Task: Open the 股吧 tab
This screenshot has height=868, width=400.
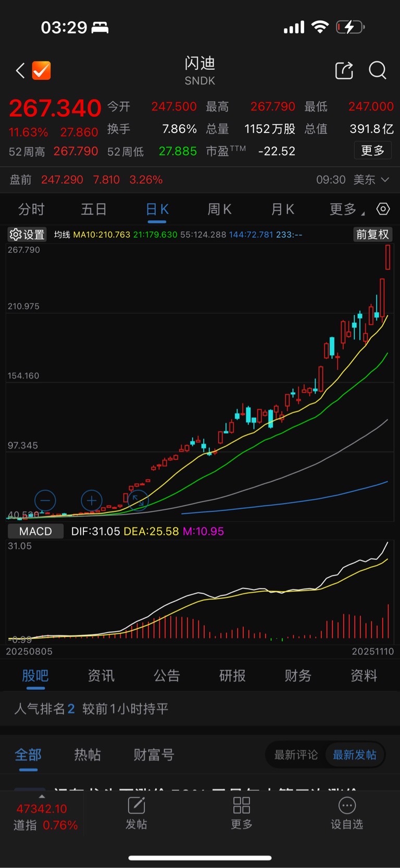Action: click(x=35, y=676)
